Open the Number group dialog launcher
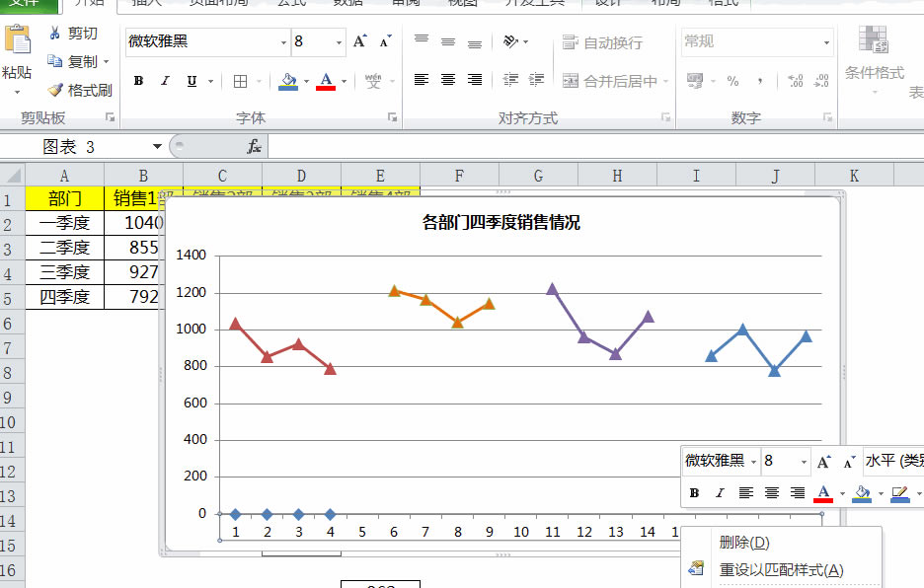This screenshot has width=924, height=588. [x=827, y=117]
